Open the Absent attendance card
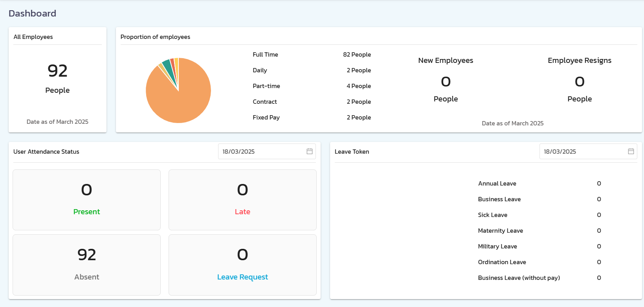This screenshot has width=644, height=307. [86, 265]
